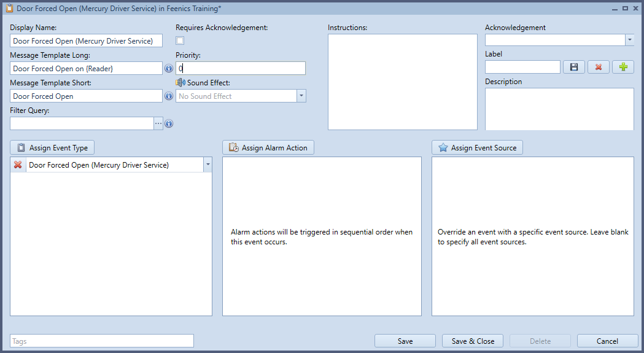Click into the Description text area
Image resolution: width=644 pixels, height=353 pixels.
click(x=559, y=109)
